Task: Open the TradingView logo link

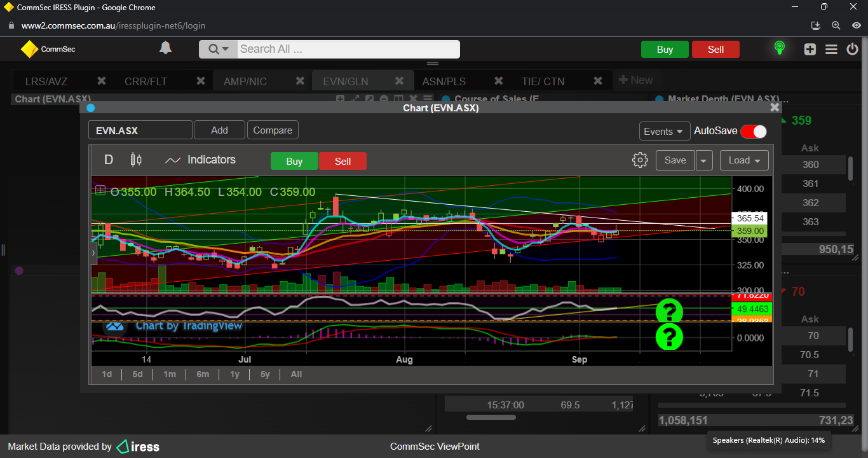Action: [115, 326]
